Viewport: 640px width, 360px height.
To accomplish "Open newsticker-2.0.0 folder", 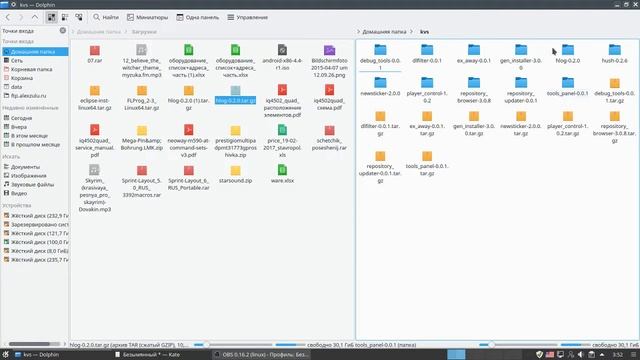I will click(380, 87).
